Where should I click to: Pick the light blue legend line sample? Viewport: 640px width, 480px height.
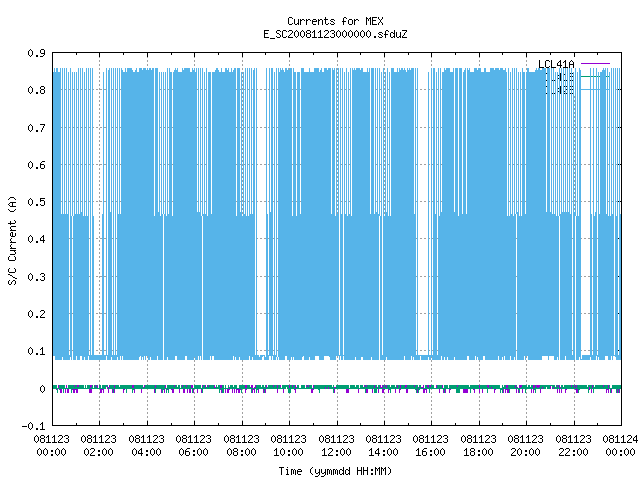(595, 89)
